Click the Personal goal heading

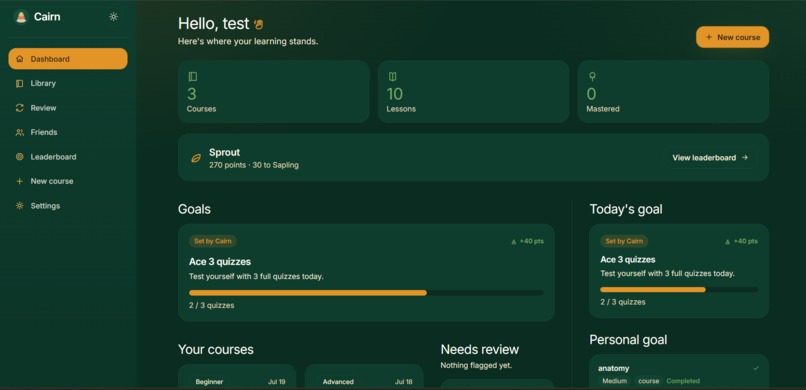click(628, 340)
